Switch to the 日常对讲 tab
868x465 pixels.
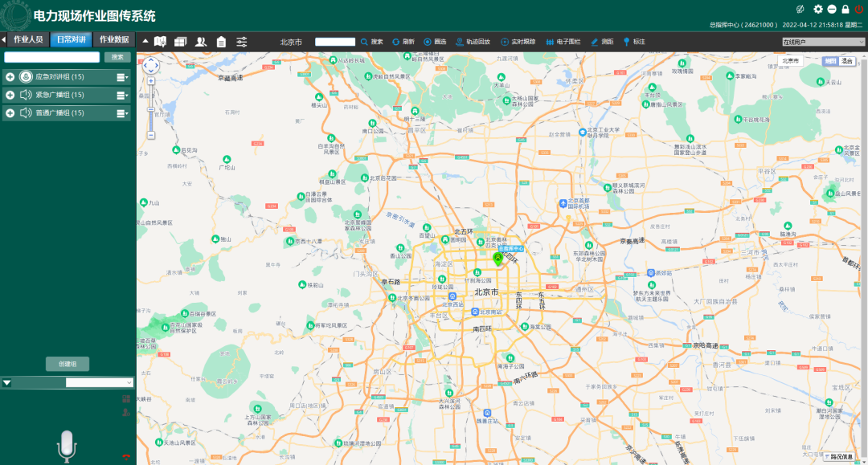(72, 39)
